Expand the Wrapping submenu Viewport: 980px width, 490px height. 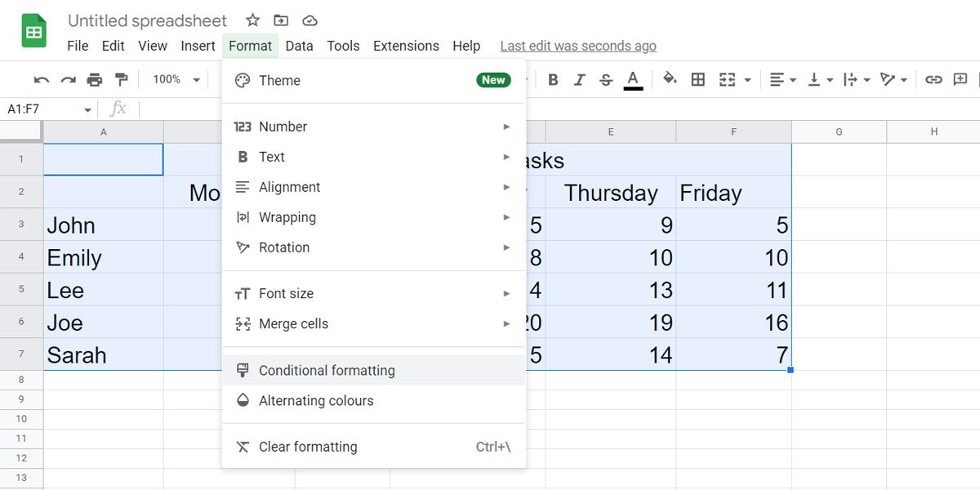pos(374,217)
